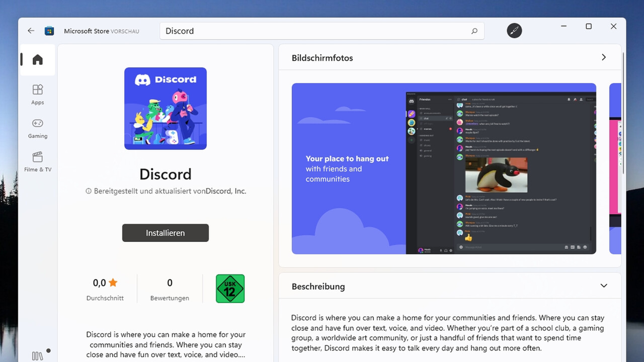Click the short description under ratings
This screenshot has width=644, height=362.
click(x=166, y=344)
